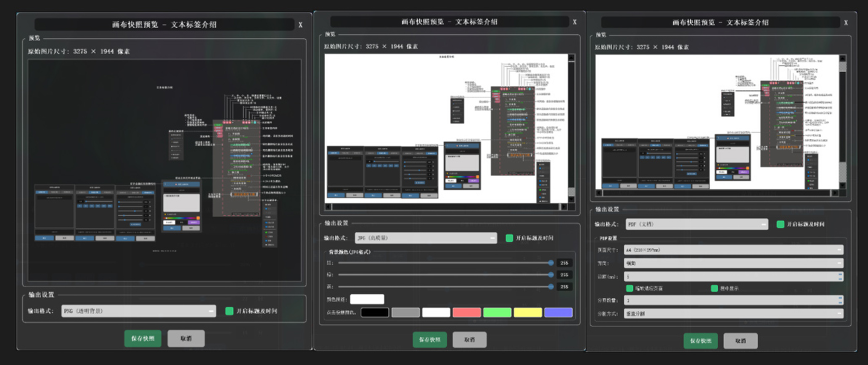Pick the blue quick color swatch
This screenshot has height=365, width=868.
[x=558, y=312]
